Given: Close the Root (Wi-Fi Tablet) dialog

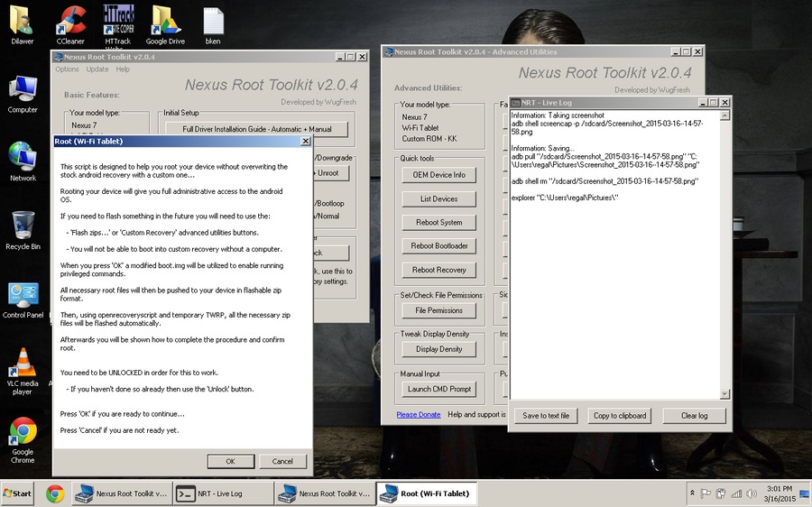Looking at the screenshot, I should (x=306, y=141).
